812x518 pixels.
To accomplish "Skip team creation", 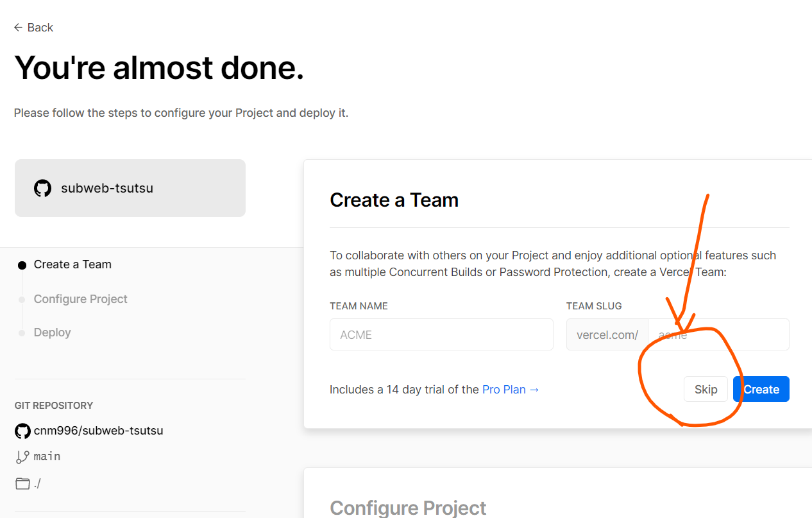I will (x=706, y=390).
